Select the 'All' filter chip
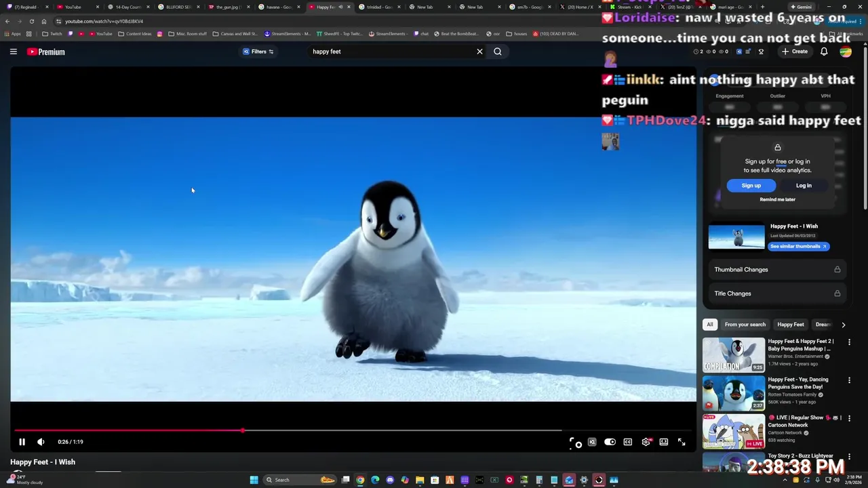 click(710, 325)
